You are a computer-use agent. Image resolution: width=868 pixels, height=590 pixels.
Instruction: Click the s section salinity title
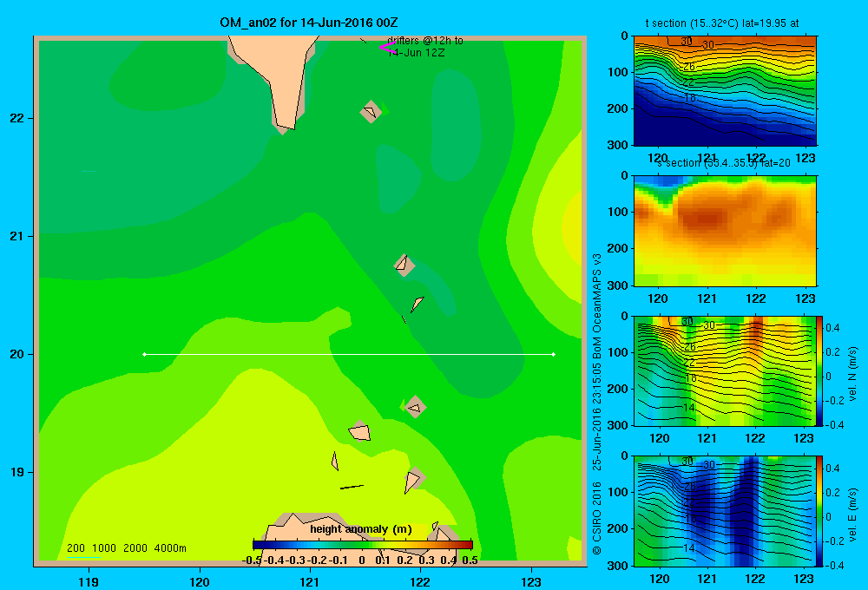pyautogui.click(x=723, y=163)
